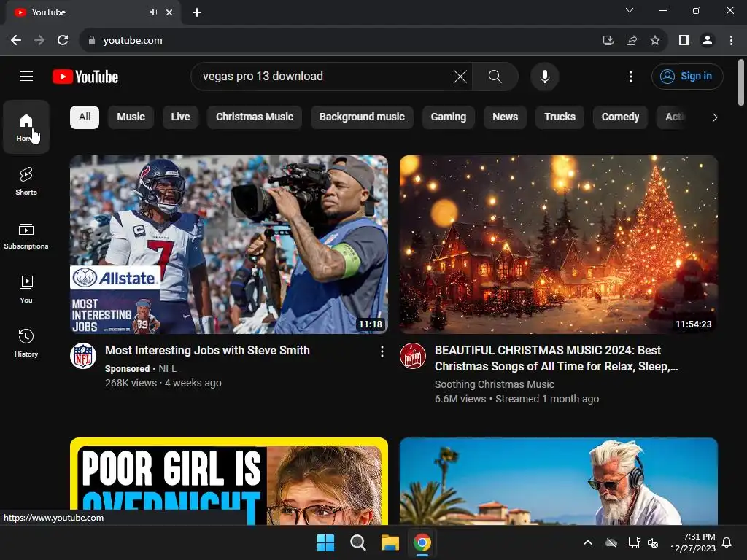
Task: Click the NFL channel avatar
Action: (83, 356)
